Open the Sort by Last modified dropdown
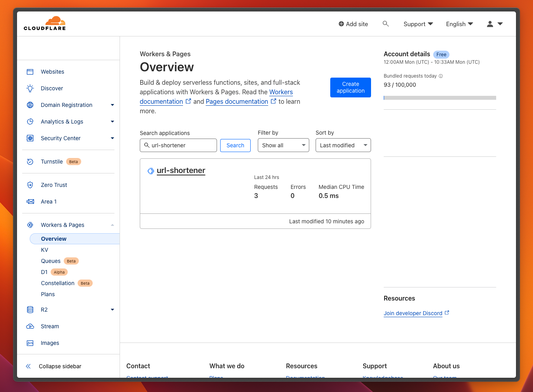 343,145
